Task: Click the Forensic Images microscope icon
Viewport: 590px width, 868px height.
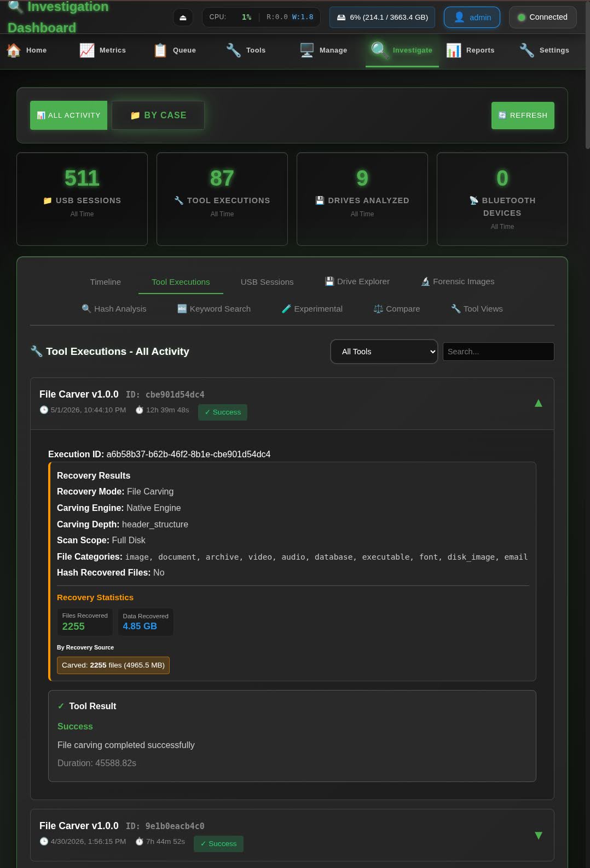Action: pyautogui.click(x=425, y=281)
